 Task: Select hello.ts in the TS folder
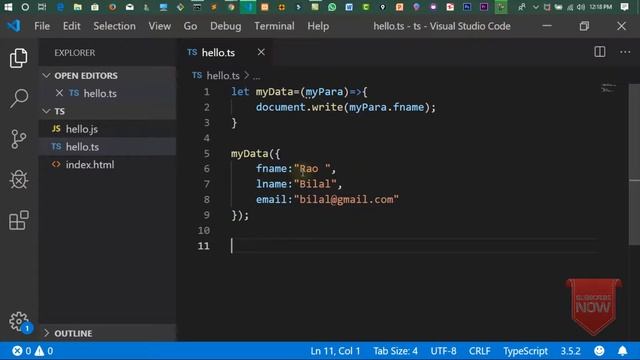(x=108, y=147)
